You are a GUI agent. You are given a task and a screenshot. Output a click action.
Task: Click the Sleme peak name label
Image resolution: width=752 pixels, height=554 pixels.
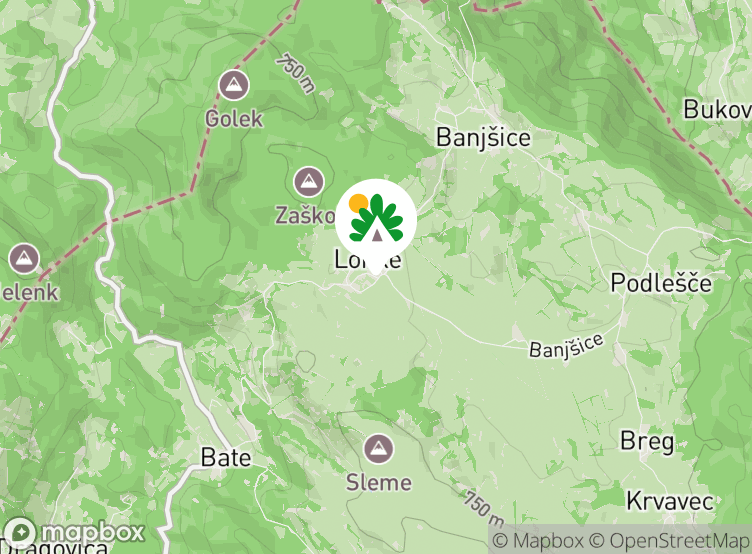379,483
